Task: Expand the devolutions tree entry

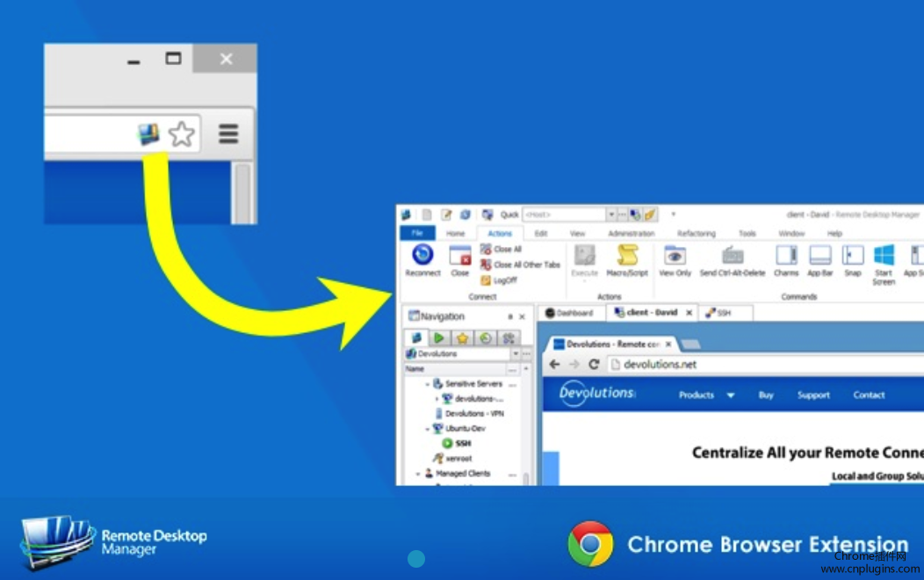Action: tap(437, 399)
